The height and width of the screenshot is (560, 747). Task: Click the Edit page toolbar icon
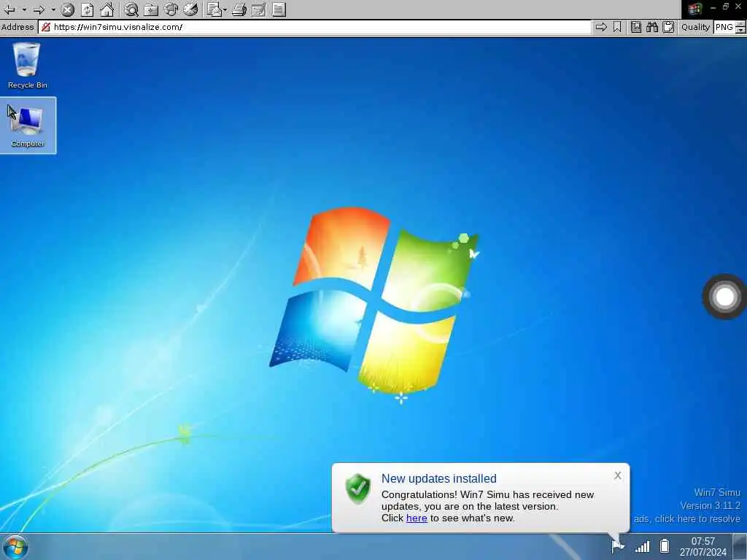point(259,9)
